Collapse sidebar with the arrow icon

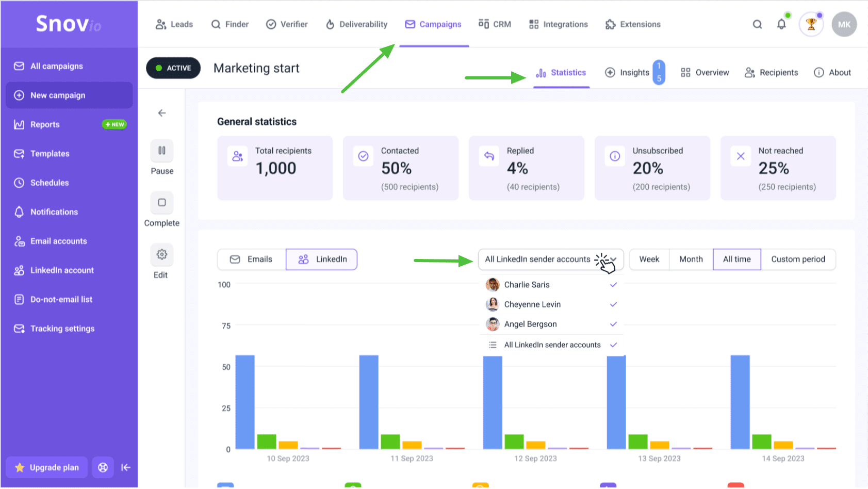tap(126, 467)
